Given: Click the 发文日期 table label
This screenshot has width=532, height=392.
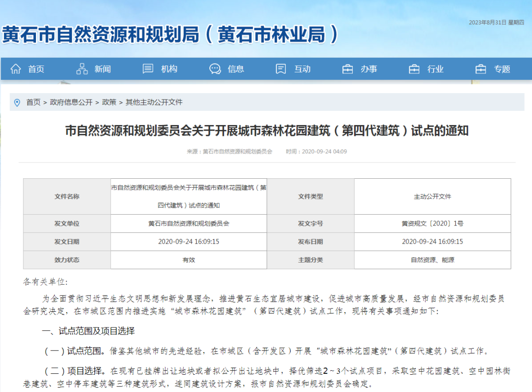Looking at the screenshot, I should tap(67, 241).
